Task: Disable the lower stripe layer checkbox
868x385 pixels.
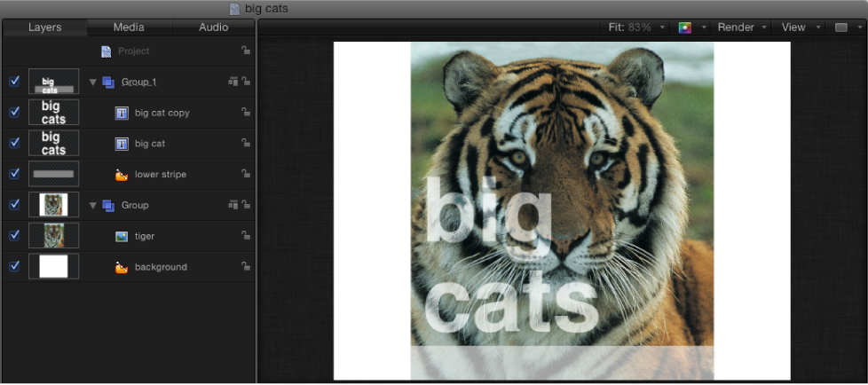Action: click(15, 174)
